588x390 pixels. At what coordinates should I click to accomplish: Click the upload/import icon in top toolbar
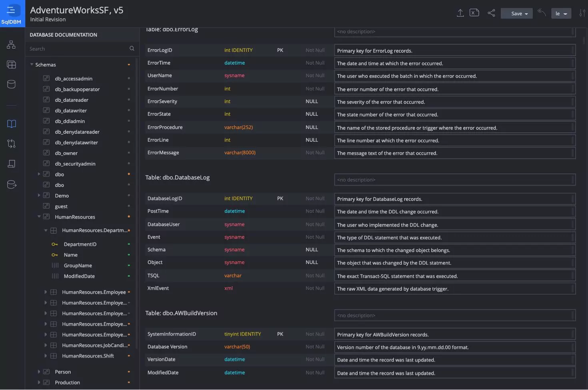click(460, 13)
